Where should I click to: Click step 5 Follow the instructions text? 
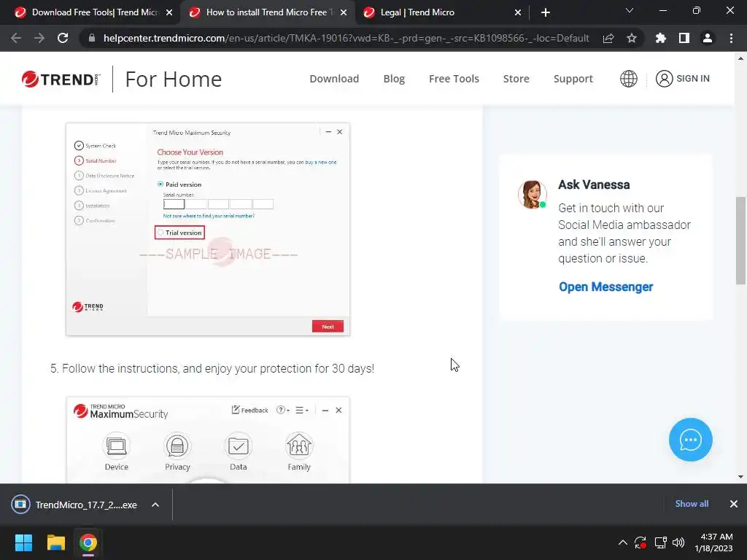212,368
